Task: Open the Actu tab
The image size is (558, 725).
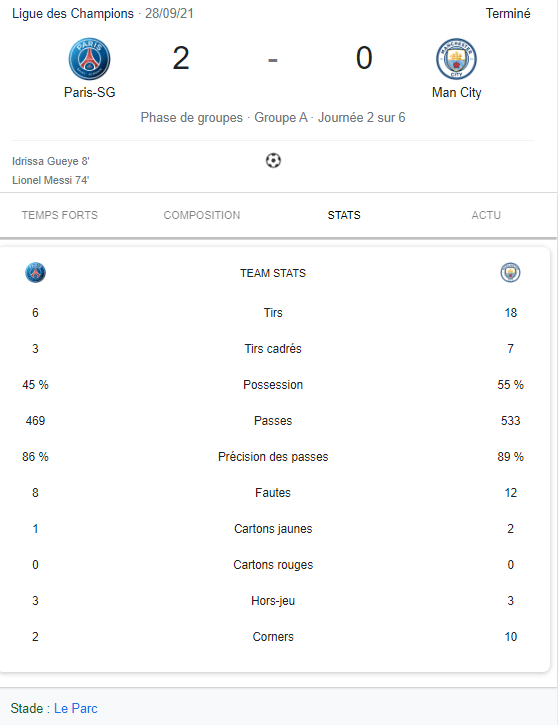Action: (486, 215)
